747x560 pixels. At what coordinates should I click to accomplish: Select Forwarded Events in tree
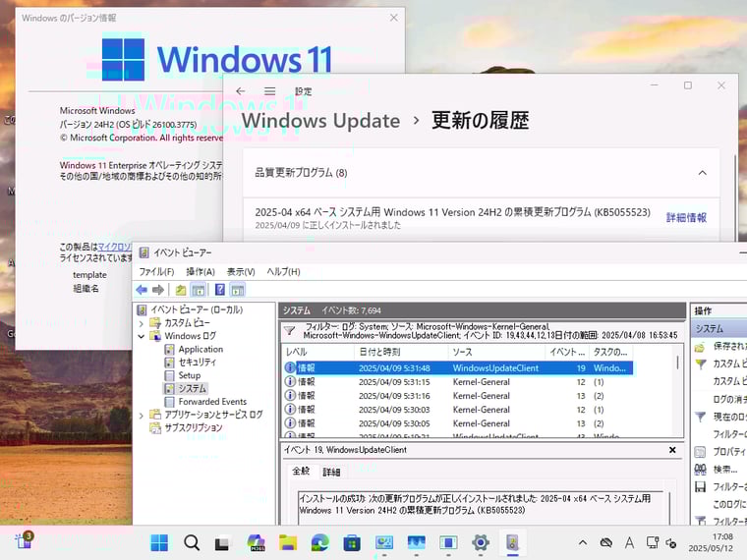212,402
